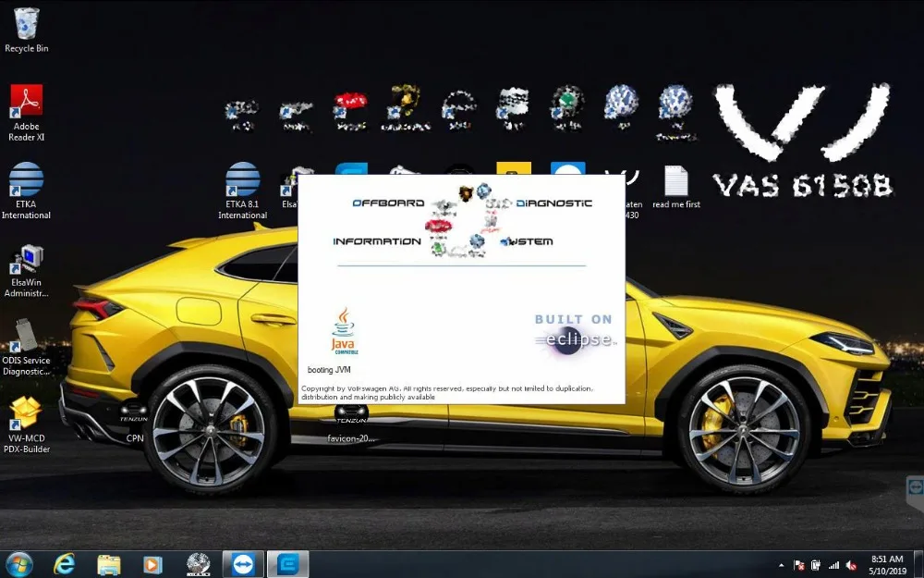Screen dimensions: 924x578
Task: Open the network signal tray icon
Action: click(x=833, y=566)
